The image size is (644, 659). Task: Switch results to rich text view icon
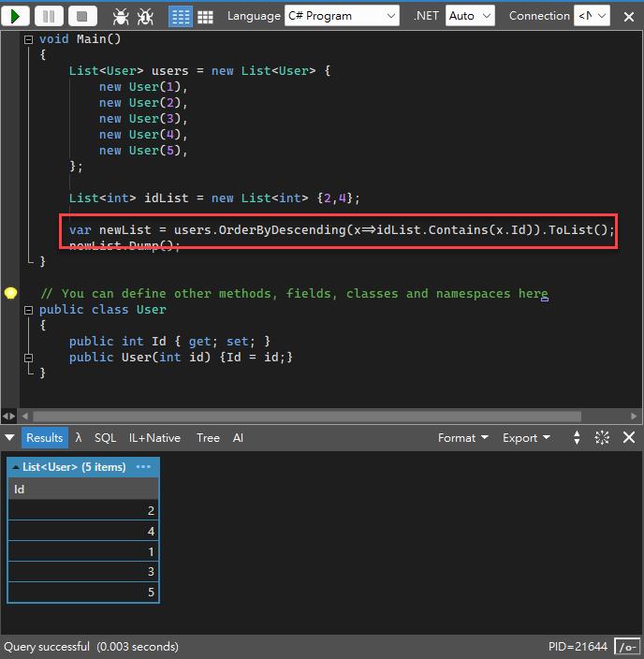(181, 16)
